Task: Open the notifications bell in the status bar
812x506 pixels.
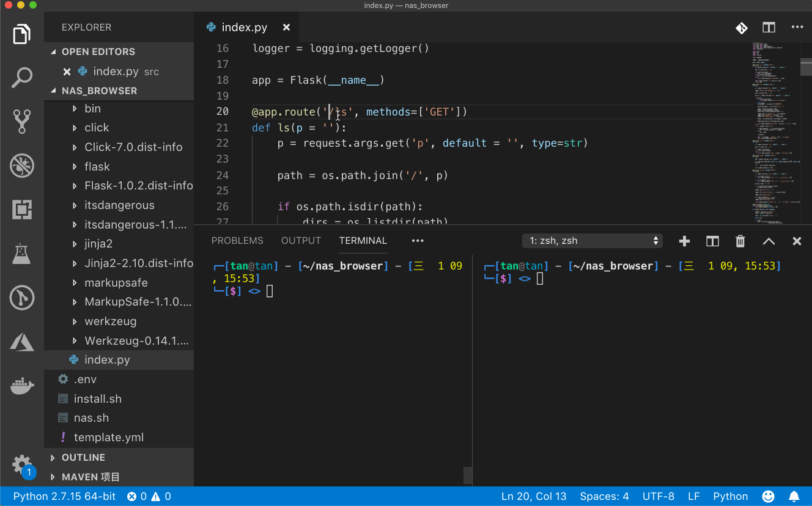Action: pyautogui.click(x=794, y=496)
